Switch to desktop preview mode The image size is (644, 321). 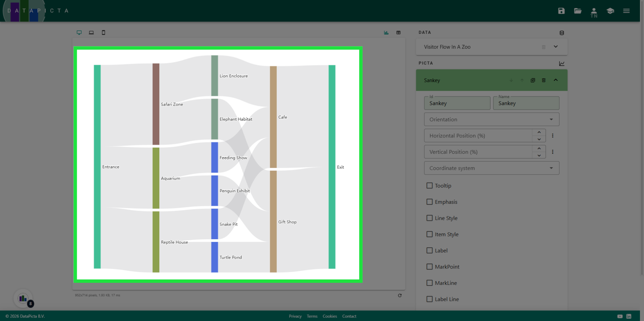pyautogui.click(x=79, y=33)
